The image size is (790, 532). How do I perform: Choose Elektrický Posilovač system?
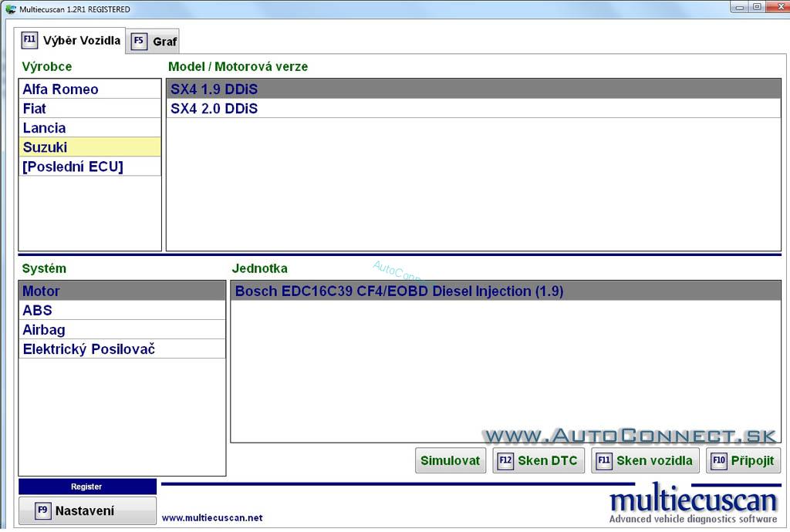pos(122,348)
